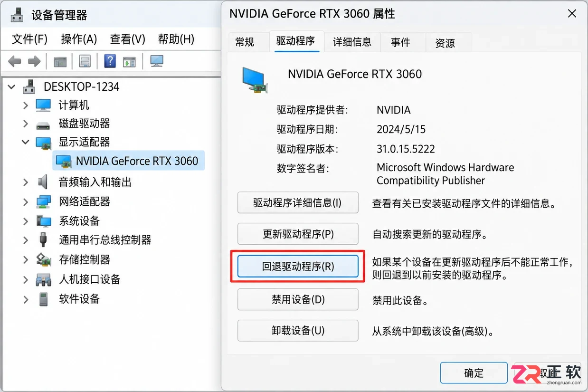
Task: Click the DESKTOP-1234 computer icon
Action: (29, 86)
